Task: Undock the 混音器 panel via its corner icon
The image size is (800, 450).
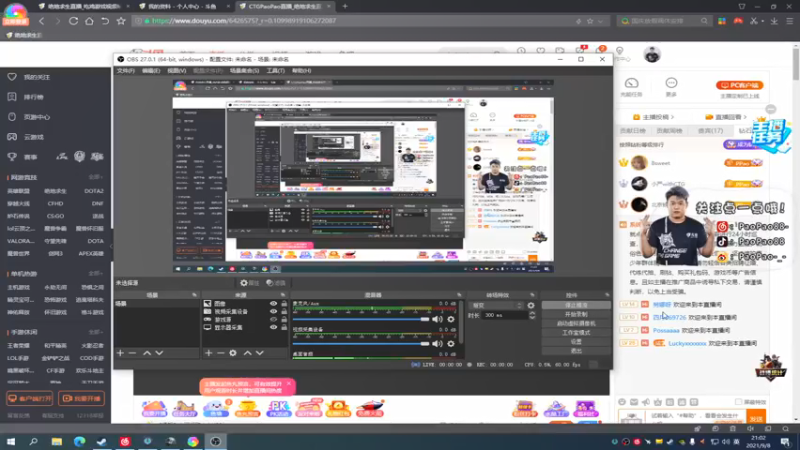Action: [459, 295]
